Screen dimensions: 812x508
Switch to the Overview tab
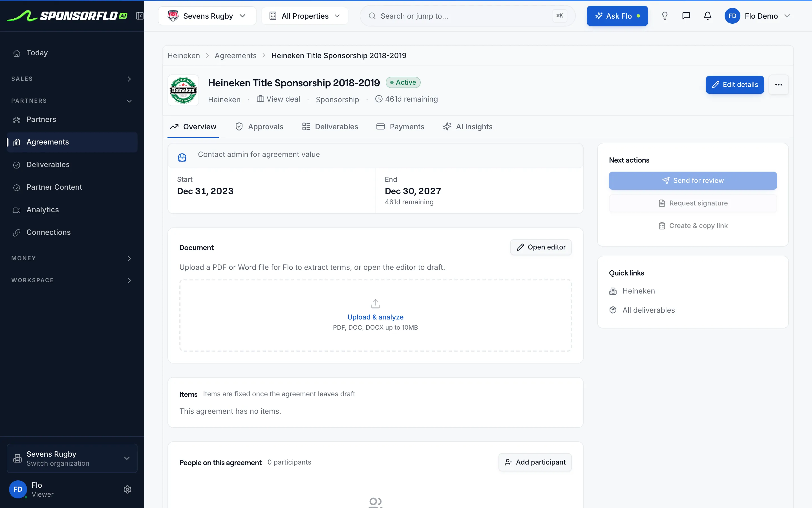click(193, 127)
